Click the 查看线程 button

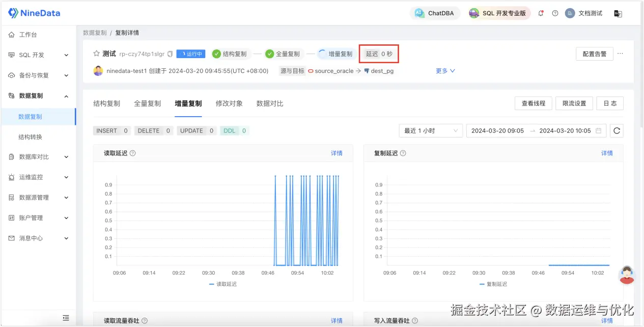point(534,103)
